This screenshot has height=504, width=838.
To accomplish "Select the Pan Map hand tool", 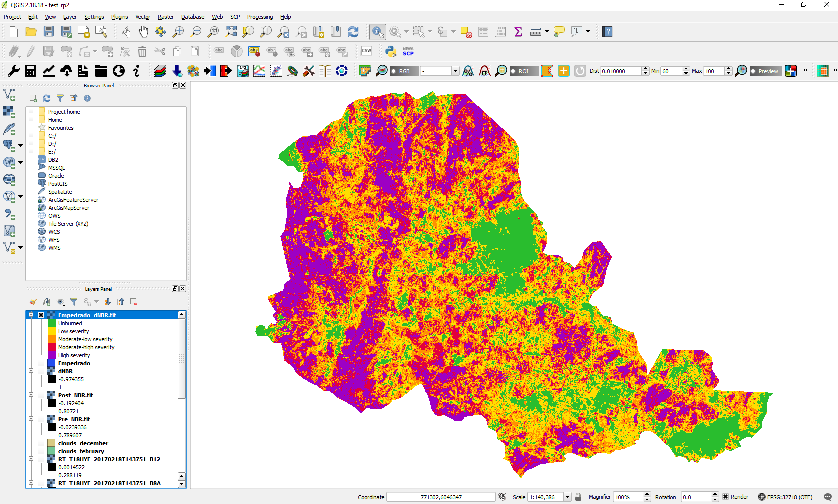I will pos(143,32).
